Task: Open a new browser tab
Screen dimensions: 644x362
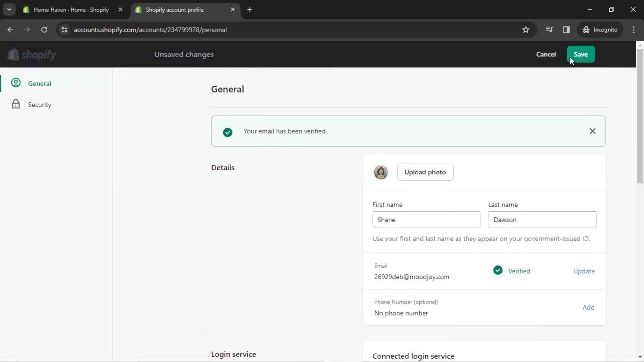Action: 250,9
